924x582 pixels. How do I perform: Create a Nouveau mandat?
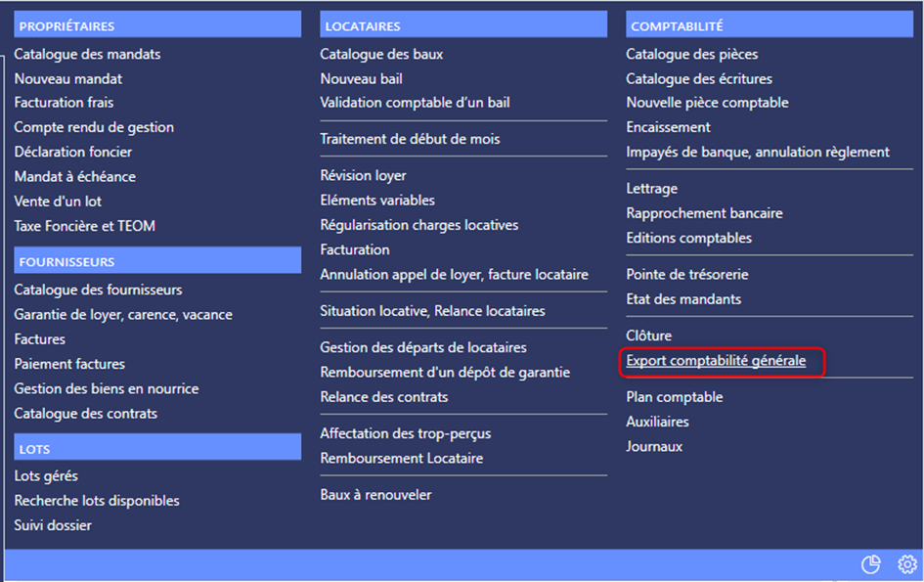pos(68,78)
